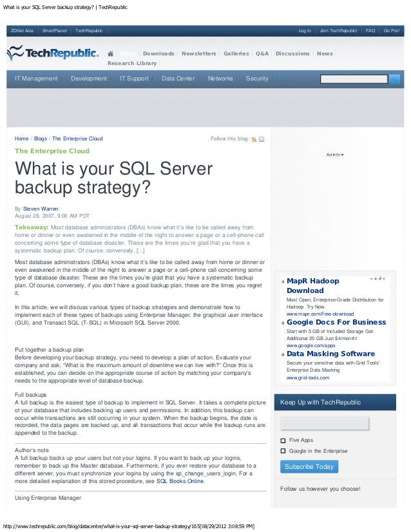Click the article title heading
The width and height of the screenshot is (411, 532).
(113, 178)
